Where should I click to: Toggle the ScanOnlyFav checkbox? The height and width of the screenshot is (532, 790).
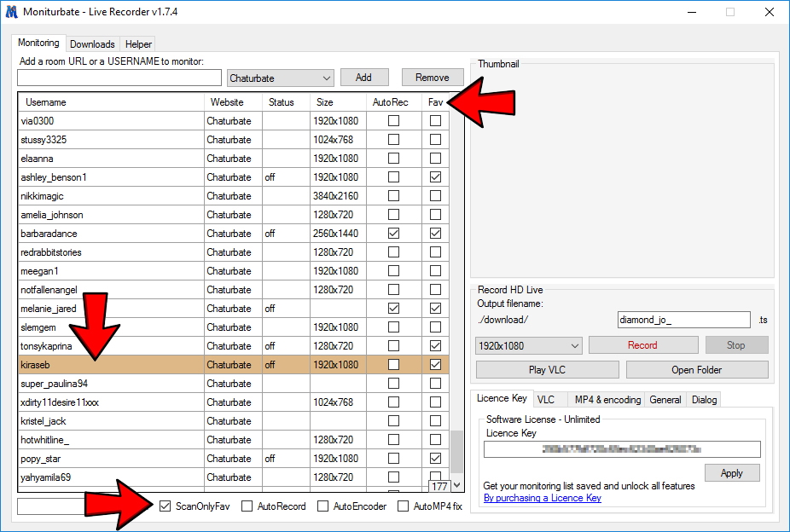point(165,506)
